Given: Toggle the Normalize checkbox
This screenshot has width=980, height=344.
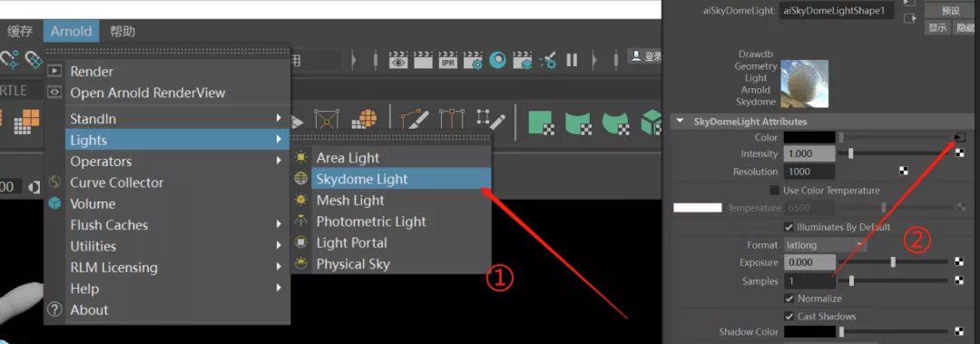Looking at the screenshot, I should 789,299.
